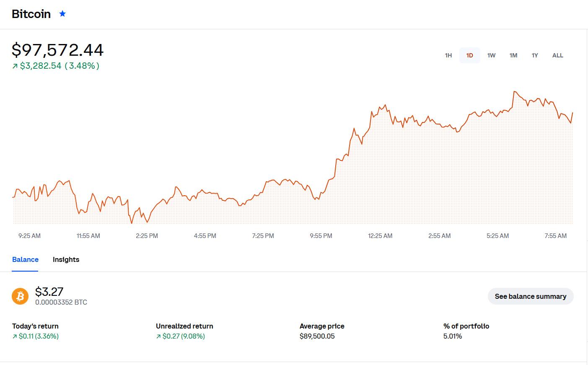Click the 9:25 AM axis label

pyautogui.click(x=29, y=236)
